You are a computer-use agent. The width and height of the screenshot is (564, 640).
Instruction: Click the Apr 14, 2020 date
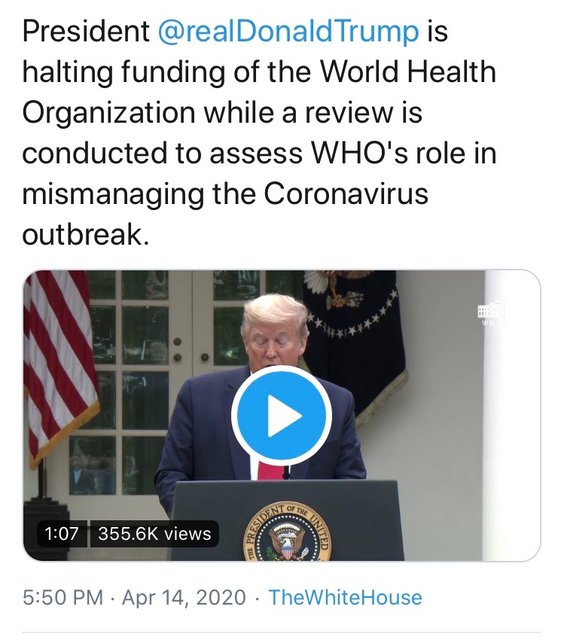(x=184, y=598)
